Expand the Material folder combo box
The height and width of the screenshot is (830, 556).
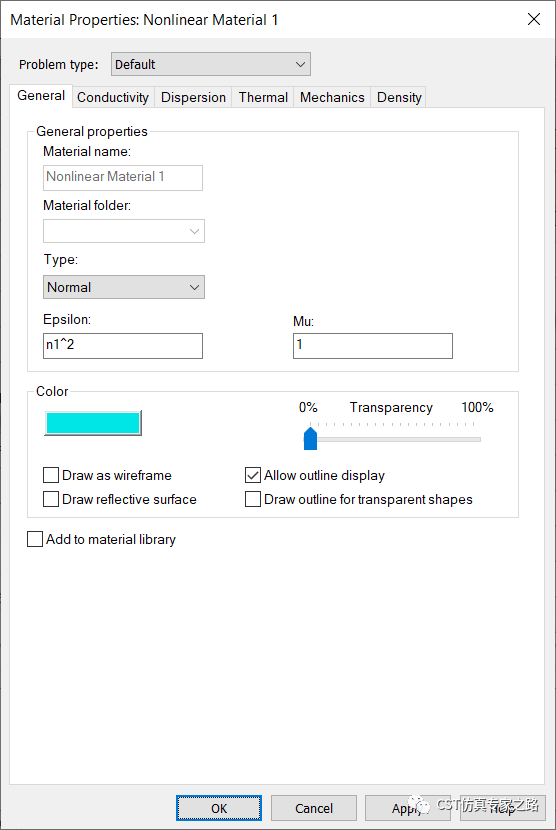tap(124, 231)
